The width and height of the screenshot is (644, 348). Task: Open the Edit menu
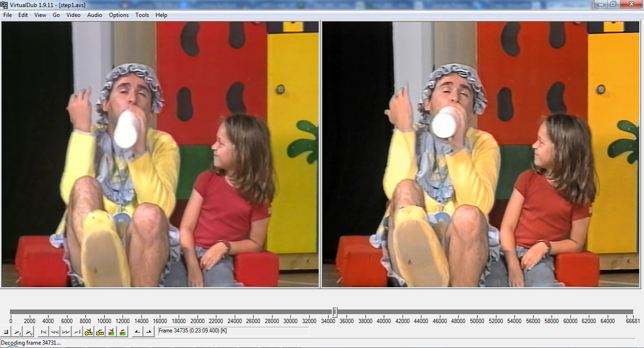[23, 15]
